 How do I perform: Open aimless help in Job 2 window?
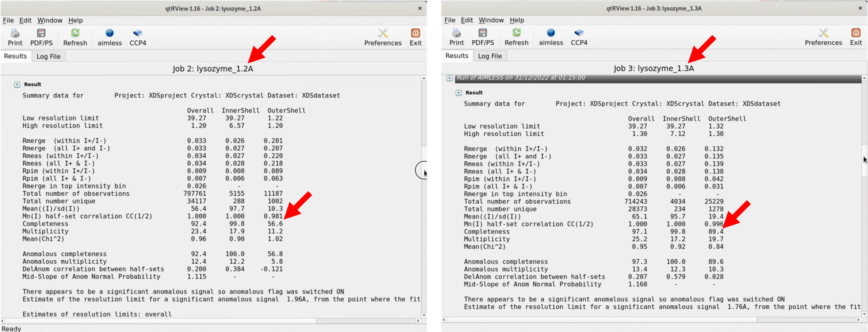(110, 37)
